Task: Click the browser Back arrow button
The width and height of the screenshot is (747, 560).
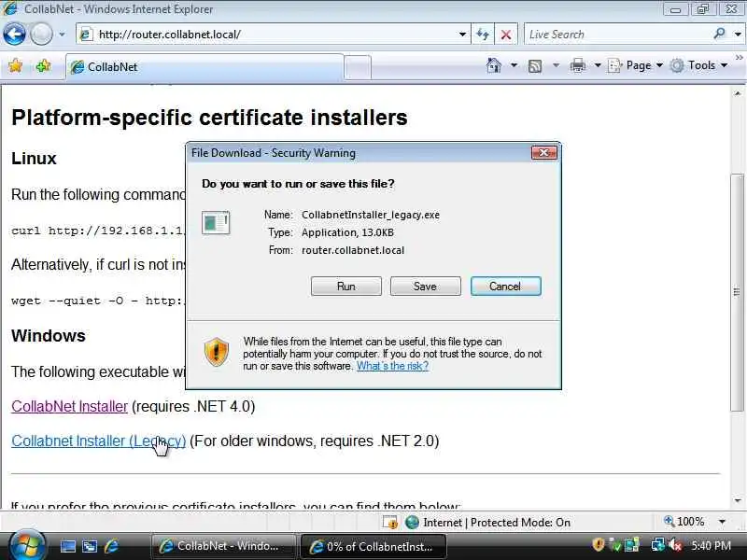Action: pos(14,35)
